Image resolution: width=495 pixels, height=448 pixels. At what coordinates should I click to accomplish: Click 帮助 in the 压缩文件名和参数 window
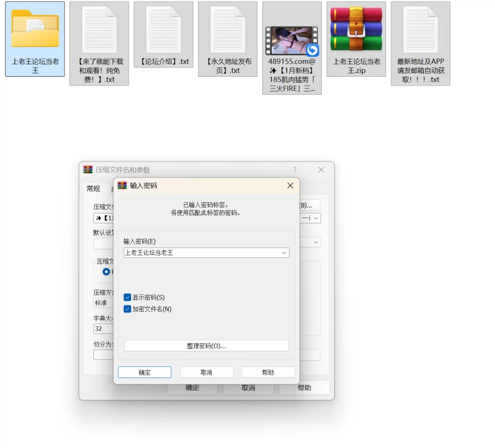click(304, 388)
